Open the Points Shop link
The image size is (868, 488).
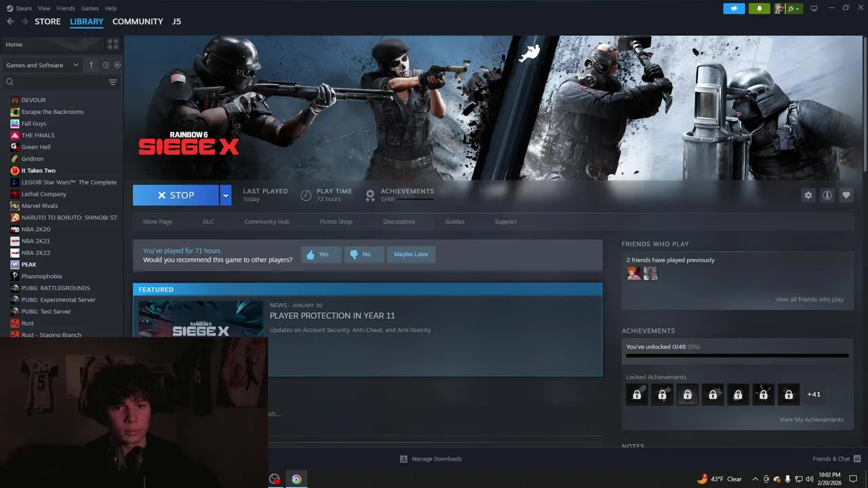(x=336, y=222)
